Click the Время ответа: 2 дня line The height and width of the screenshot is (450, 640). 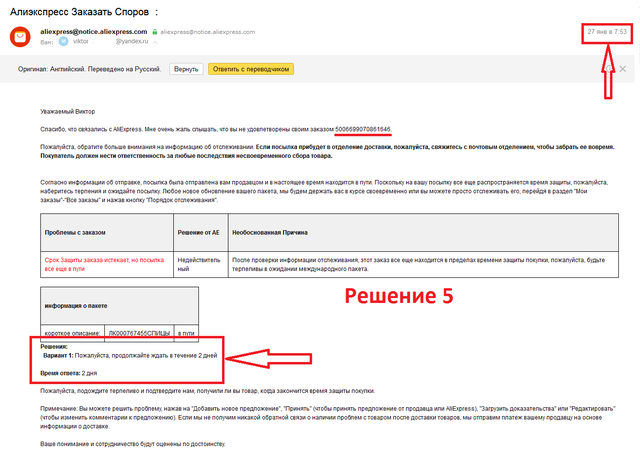pos(69,373)
